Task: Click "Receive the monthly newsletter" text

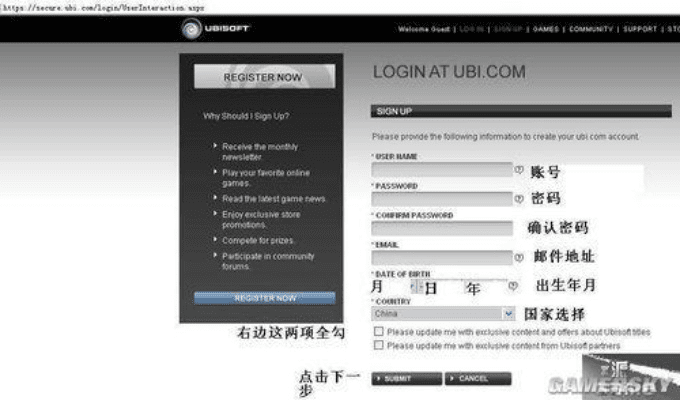Action: tap(260, 152)
